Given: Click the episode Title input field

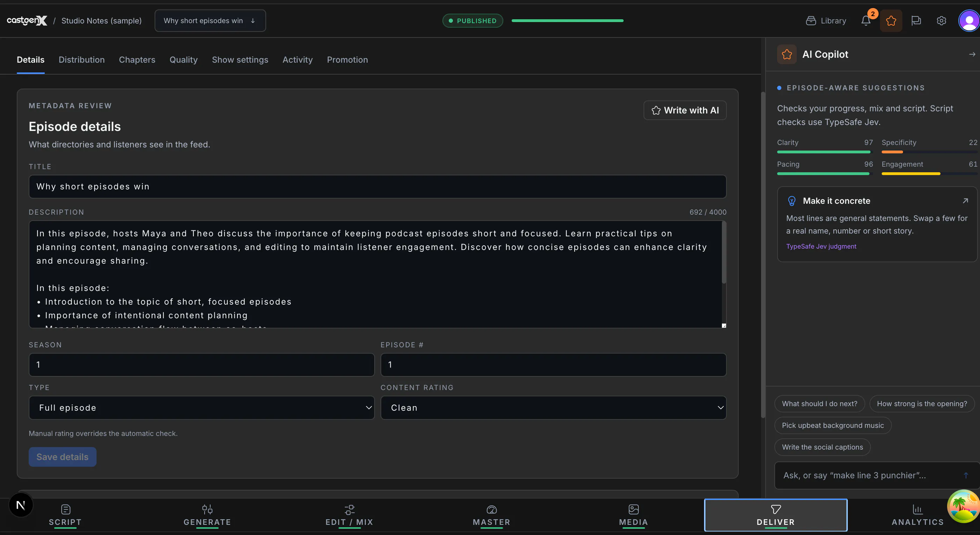Looking at the screenshot, I should [377, 187].
